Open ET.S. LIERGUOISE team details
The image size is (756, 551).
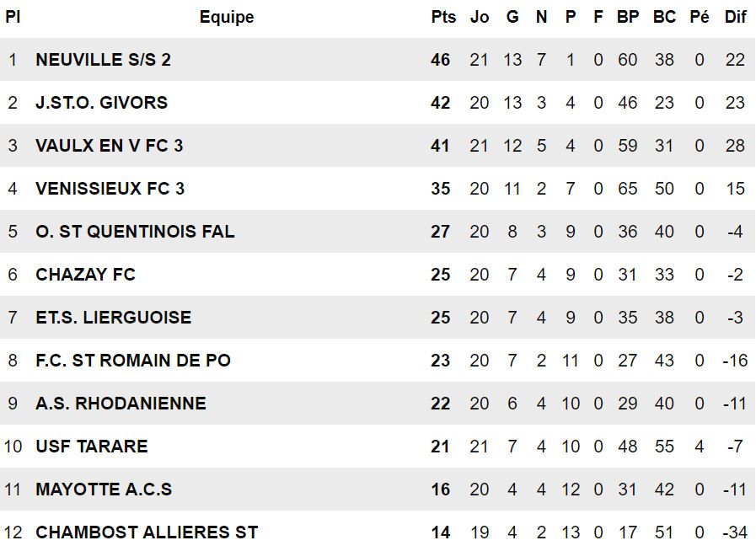pos(113,318)
